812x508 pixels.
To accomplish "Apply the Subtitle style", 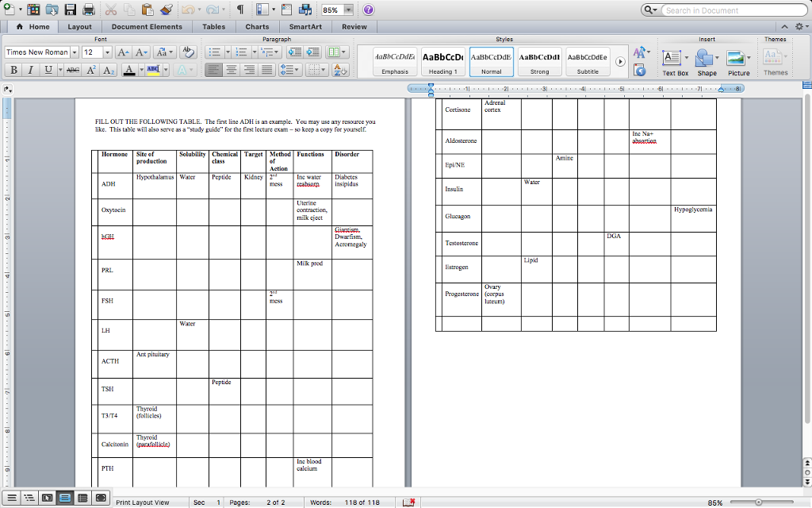I will tap(588, 61).
